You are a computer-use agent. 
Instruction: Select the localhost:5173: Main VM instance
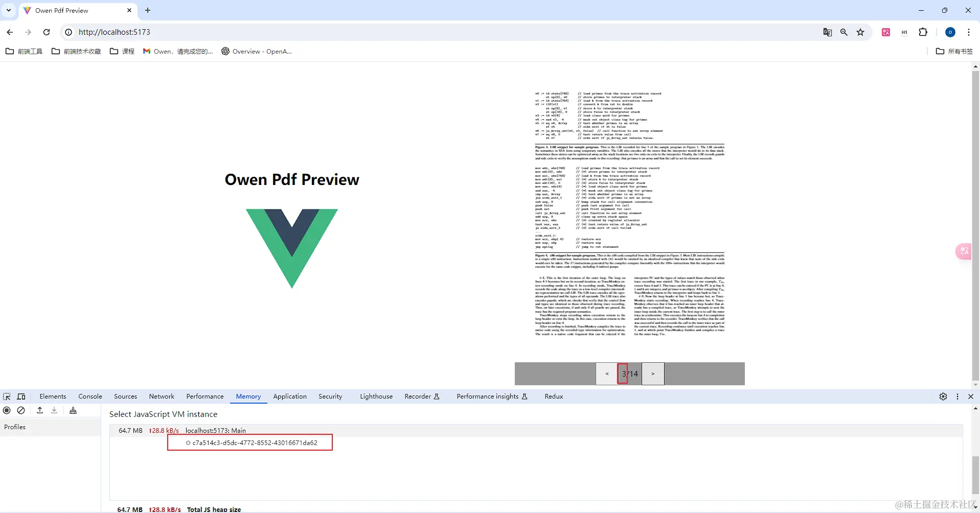536,430
